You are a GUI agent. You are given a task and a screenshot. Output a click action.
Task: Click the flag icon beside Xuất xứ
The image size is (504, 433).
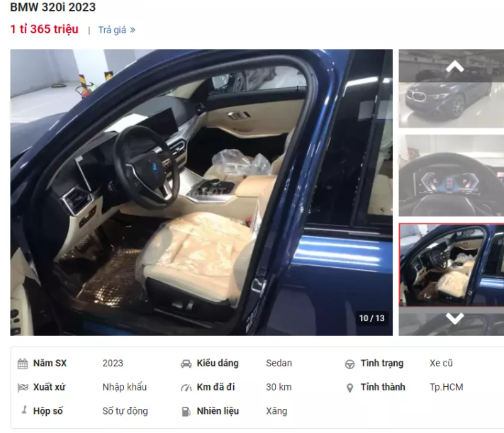[23, 388]
